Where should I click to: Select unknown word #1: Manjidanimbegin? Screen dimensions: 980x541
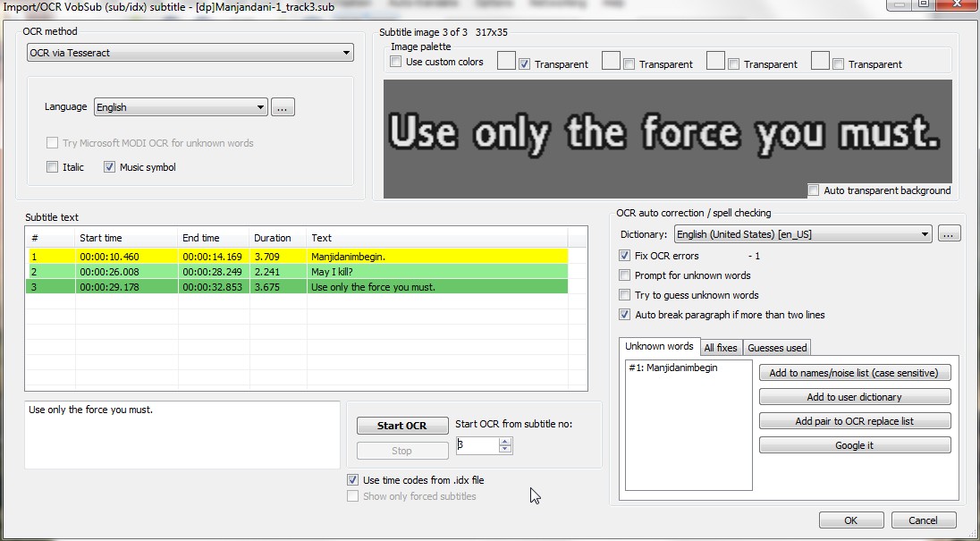click(x=673, y=368)
